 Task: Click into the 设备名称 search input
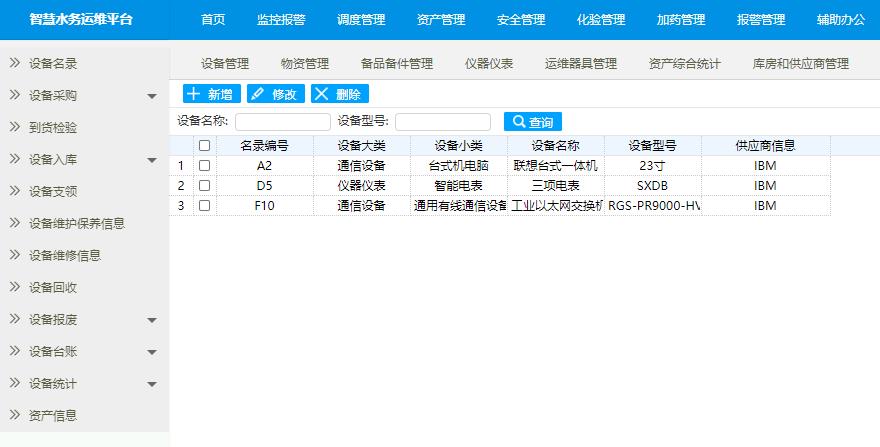coord(282,122)
